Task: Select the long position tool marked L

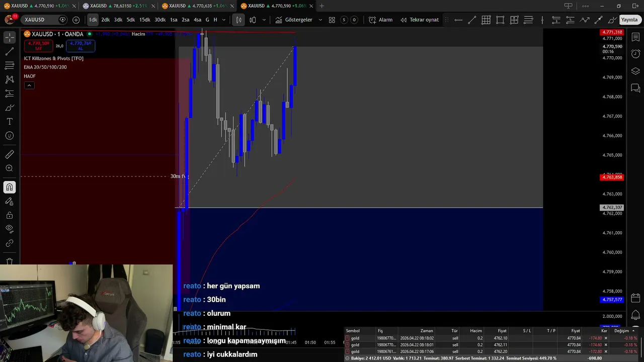Action: [571, 20]
